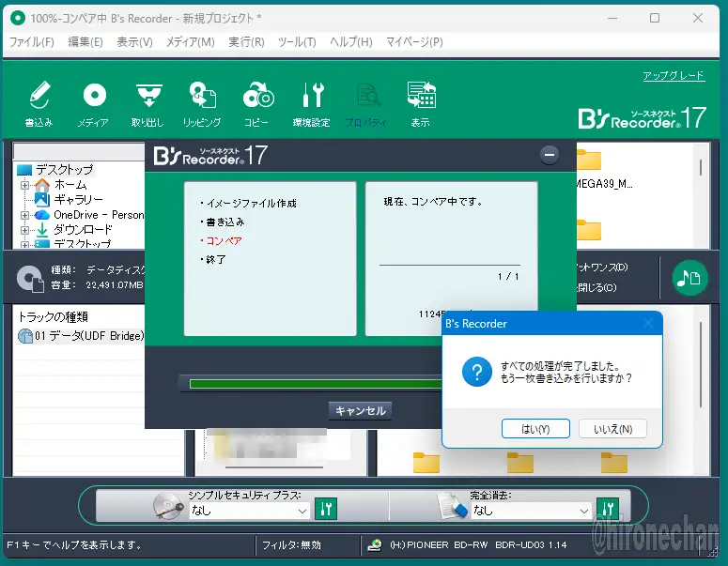This screenshot has width=728, height=566.
Task: Open the ファイル(F) menu
Action: point(31,42)
